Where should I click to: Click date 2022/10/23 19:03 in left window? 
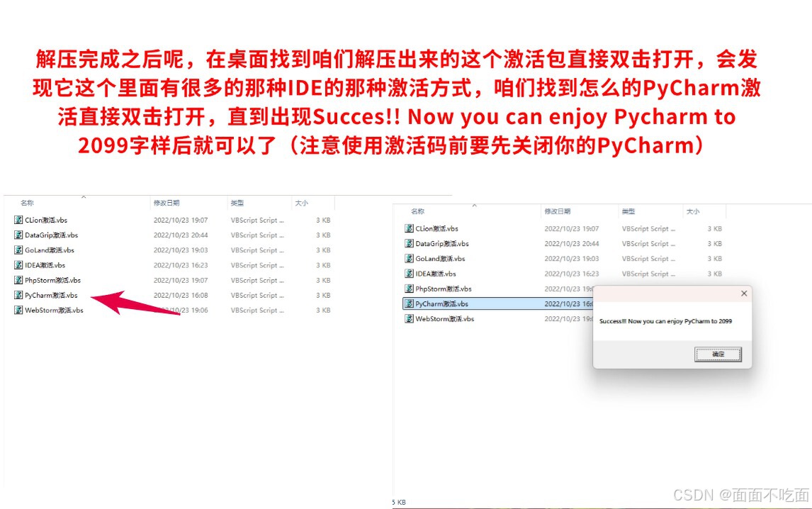pyautogui.click(x=181, y=250)
